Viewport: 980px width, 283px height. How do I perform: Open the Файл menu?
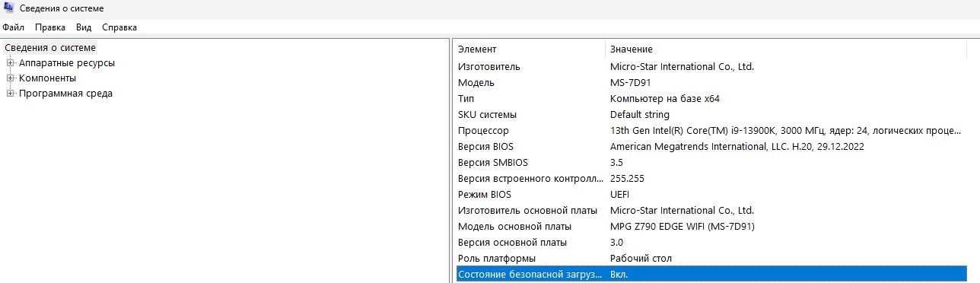14,27
